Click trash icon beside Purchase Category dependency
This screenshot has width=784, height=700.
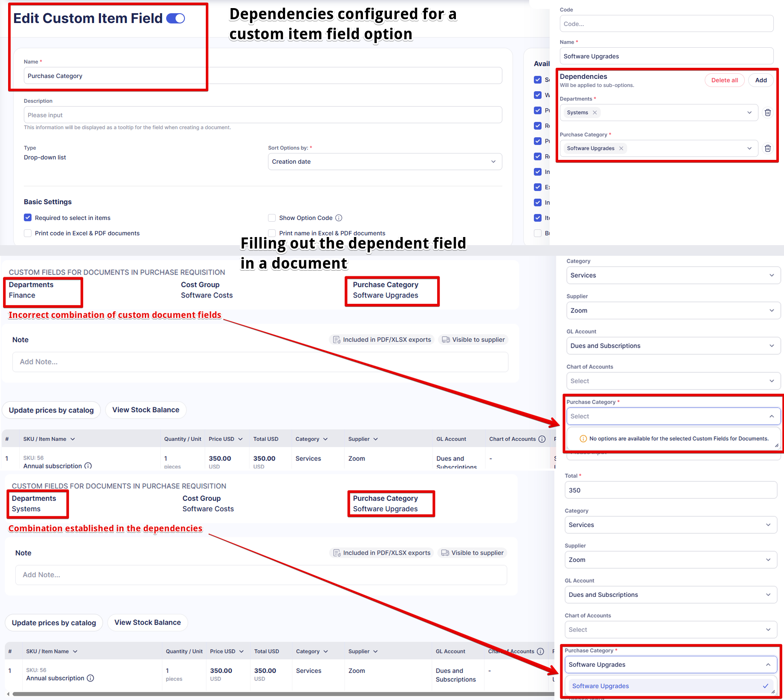tap(767, 148)
